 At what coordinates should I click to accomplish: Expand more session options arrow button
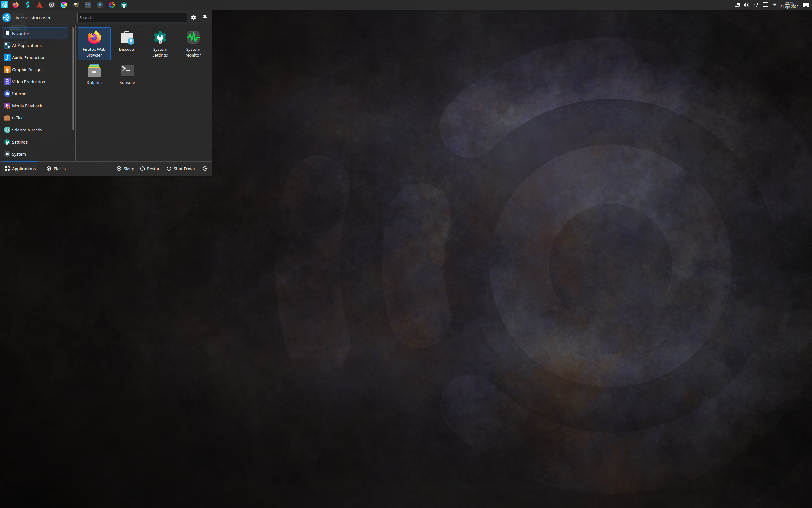pyautogui.click(x=205, y=169)
